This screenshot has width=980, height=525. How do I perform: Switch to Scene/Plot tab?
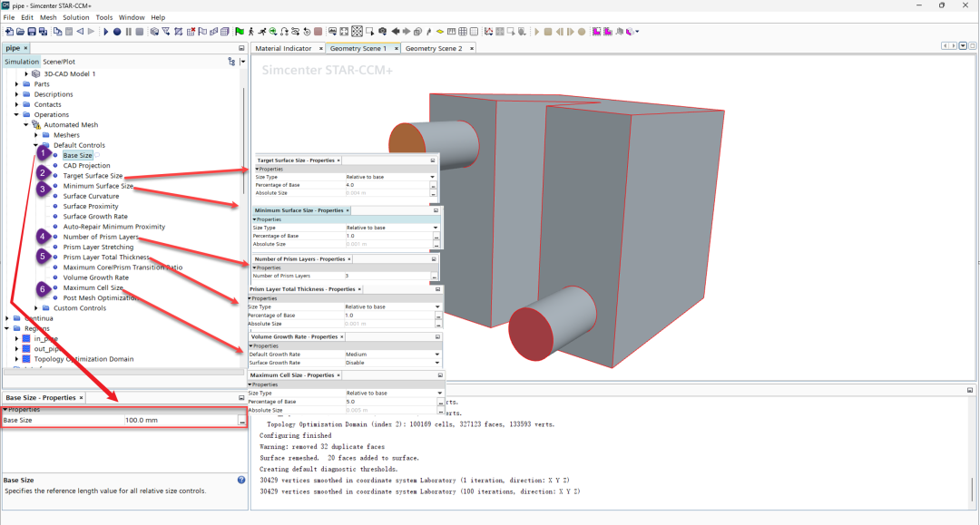59,62
